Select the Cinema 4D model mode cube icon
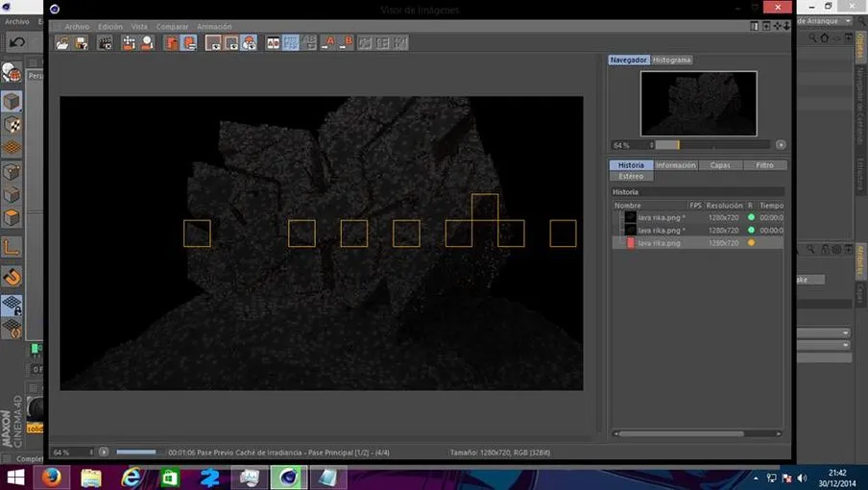 (x=12, y=101)
